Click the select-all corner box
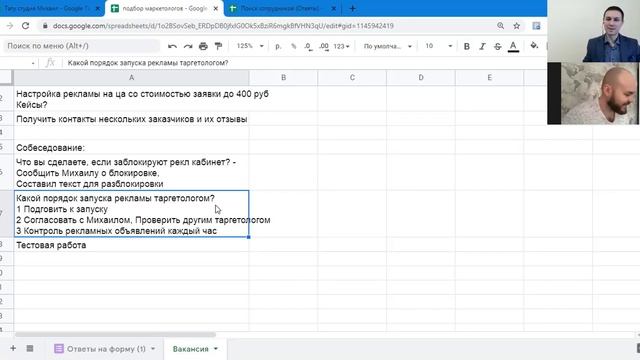Screen dimensions: 640x360 (7, 78)
